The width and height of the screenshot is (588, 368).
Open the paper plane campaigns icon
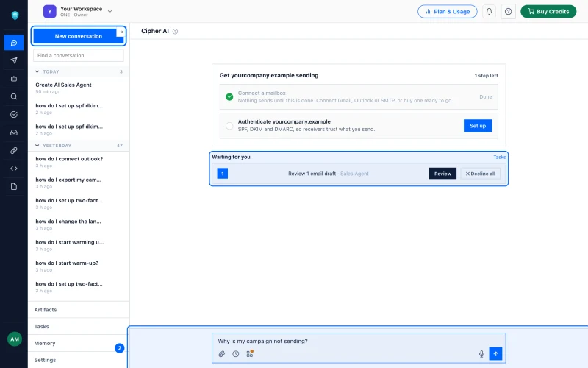tap(14, 60)
